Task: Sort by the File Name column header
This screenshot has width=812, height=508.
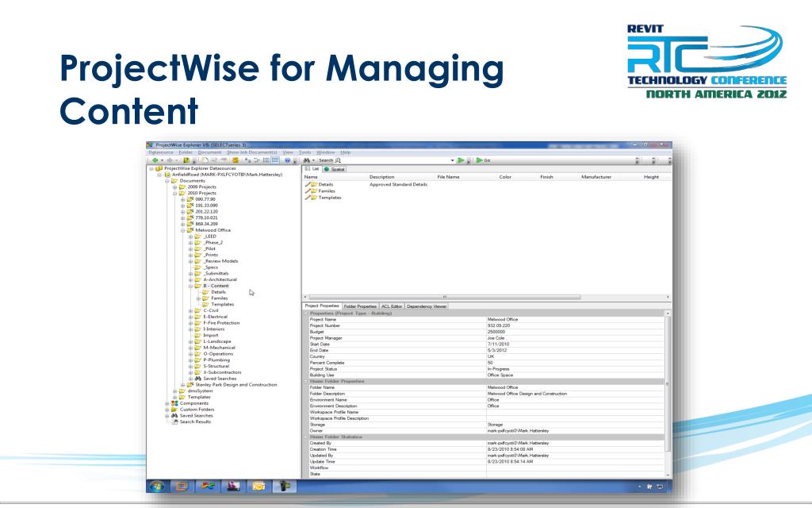Action: (x=449, y=177)
